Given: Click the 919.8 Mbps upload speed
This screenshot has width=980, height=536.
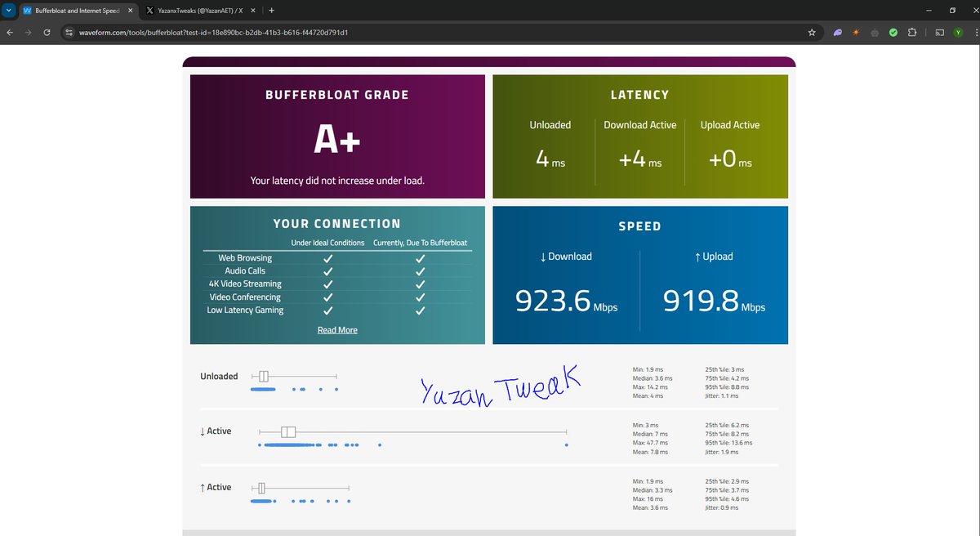Looking at the screenshot, I should click(x=714, y=301).
